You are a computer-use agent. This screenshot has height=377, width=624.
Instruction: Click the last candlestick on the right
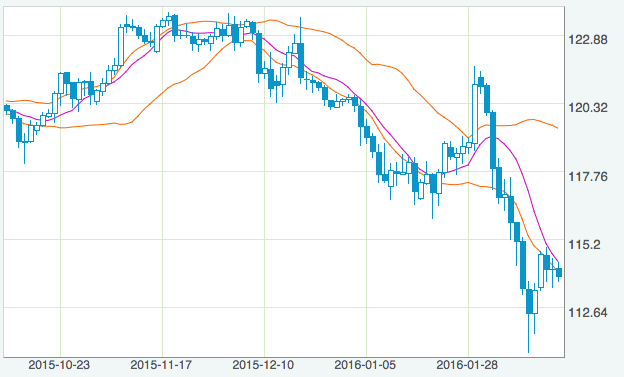[559, 272]
